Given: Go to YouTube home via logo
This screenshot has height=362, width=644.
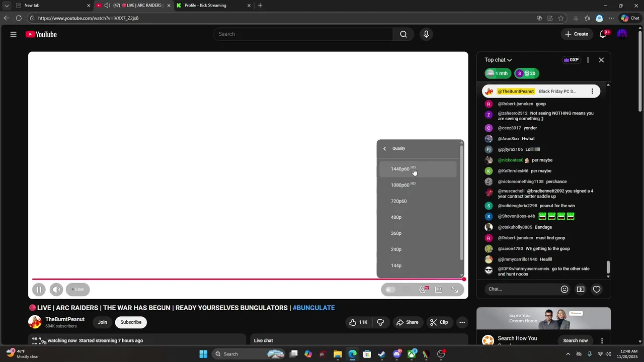Looking at the screenshot, I should coord(41,34).
